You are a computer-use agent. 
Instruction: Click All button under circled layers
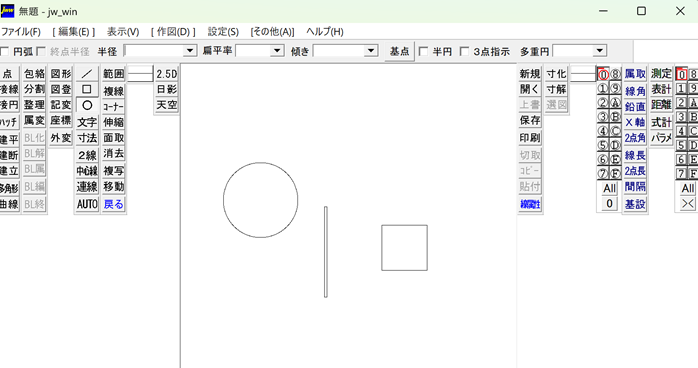point(609,189)
